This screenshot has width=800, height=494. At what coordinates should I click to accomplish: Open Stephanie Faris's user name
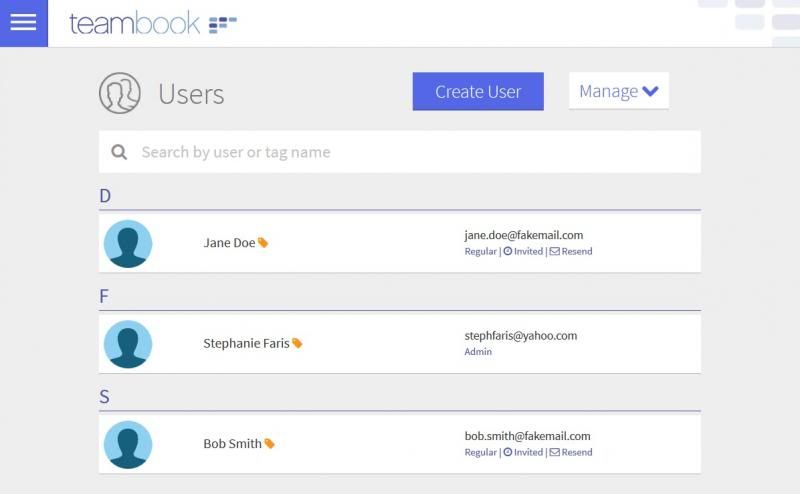(246, 343)
